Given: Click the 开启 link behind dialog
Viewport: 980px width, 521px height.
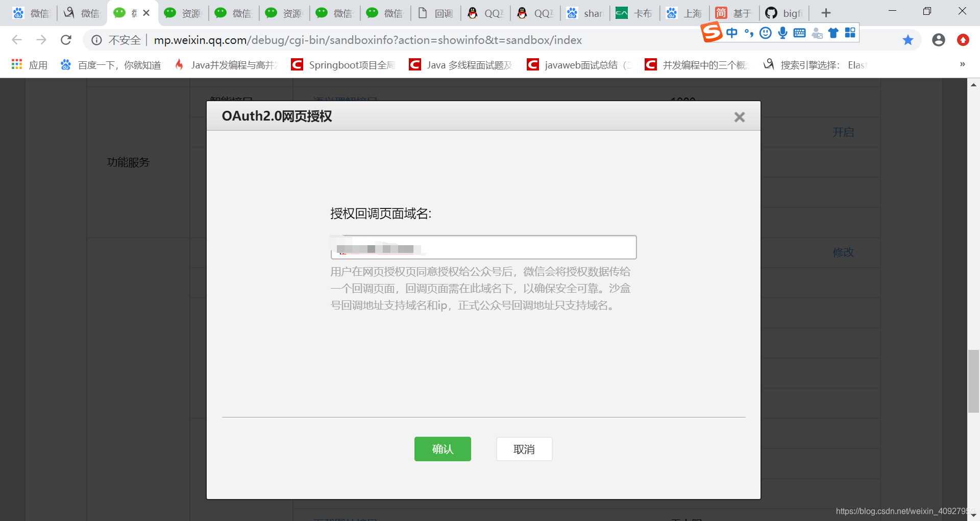Looking at the screenshot, I should (x=843, y=132).
